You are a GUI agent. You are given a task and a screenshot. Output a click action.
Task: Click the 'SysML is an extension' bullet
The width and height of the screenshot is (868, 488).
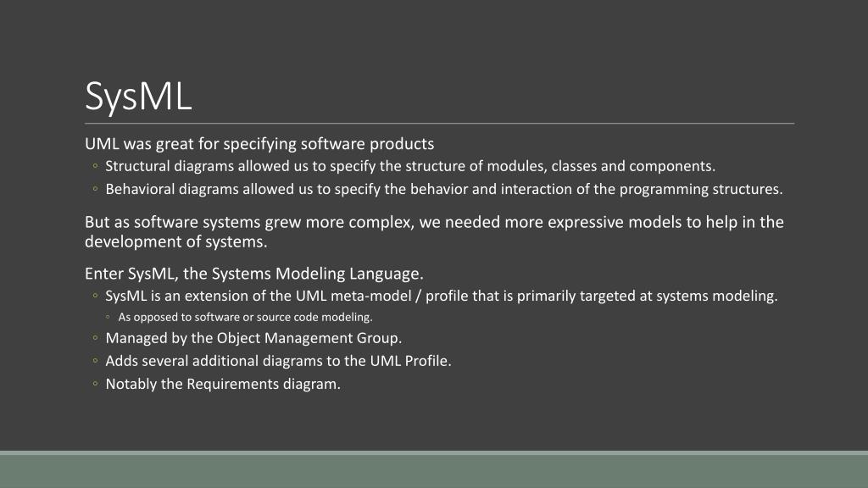click(441, 296)
